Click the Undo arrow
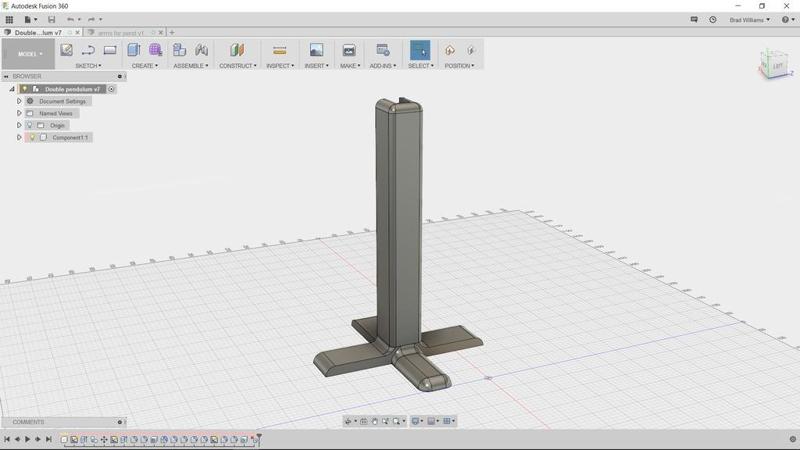The image size is (800, 450). click(70, 19)
